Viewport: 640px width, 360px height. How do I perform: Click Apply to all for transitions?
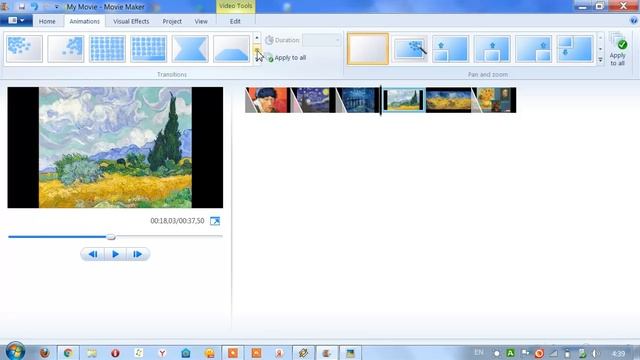click(287, 58)
